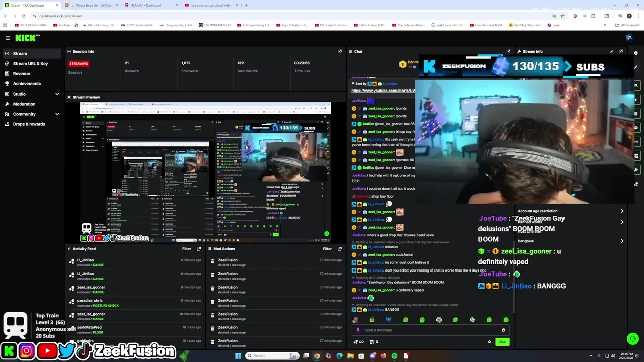644x362 pixels.
Task: Reload the page in Chrome
Action: tap(23, 16)
